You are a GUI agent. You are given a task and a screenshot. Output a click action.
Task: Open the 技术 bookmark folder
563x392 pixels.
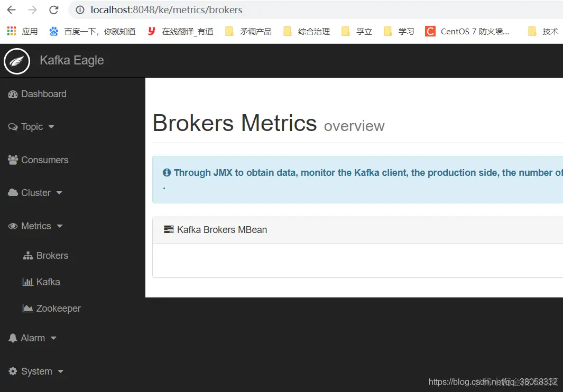543,32
